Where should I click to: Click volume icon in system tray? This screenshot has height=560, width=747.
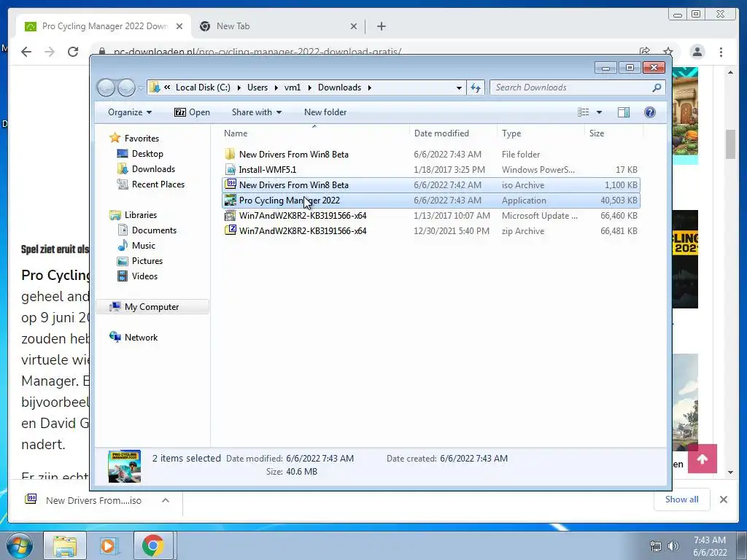pyautogui.click(x=673, y=546)
